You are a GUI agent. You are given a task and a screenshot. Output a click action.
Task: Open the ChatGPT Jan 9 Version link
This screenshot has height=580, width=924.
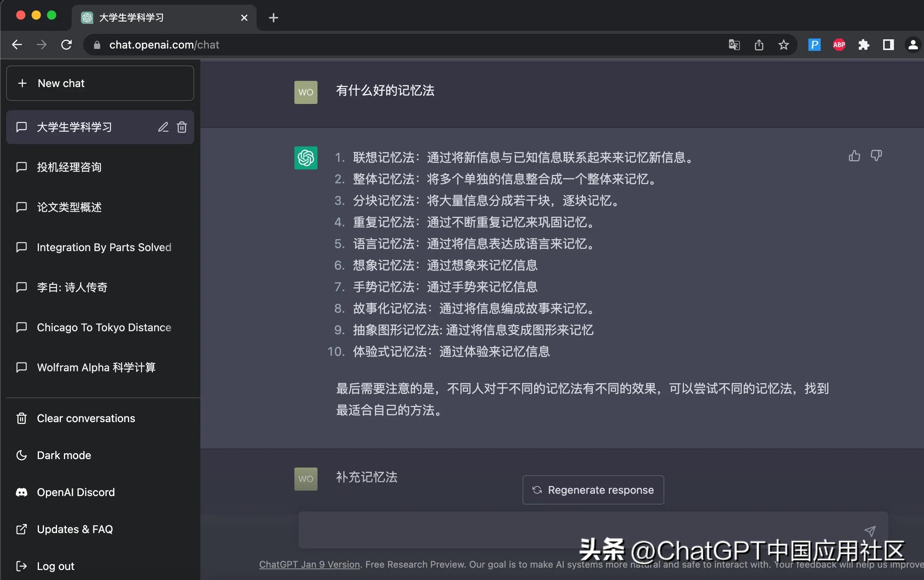click(309, 565)
